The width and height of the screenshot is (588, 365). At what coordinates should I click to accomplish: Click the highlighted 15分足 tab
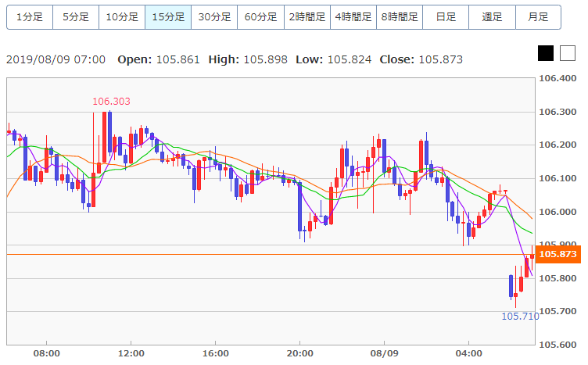pyautogui.click(x=168, y=16)
